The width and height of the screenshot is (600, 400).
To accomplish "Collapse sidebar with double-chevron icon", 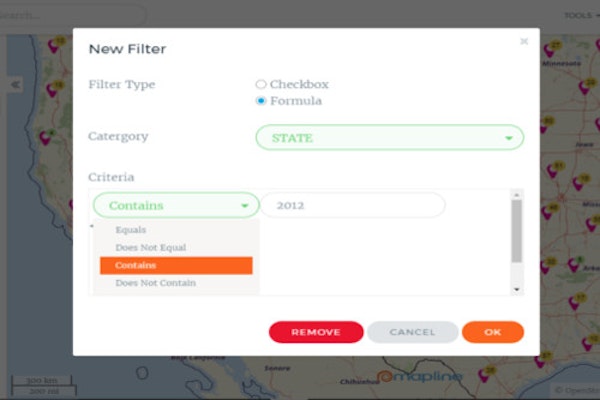I will (15, 85).
